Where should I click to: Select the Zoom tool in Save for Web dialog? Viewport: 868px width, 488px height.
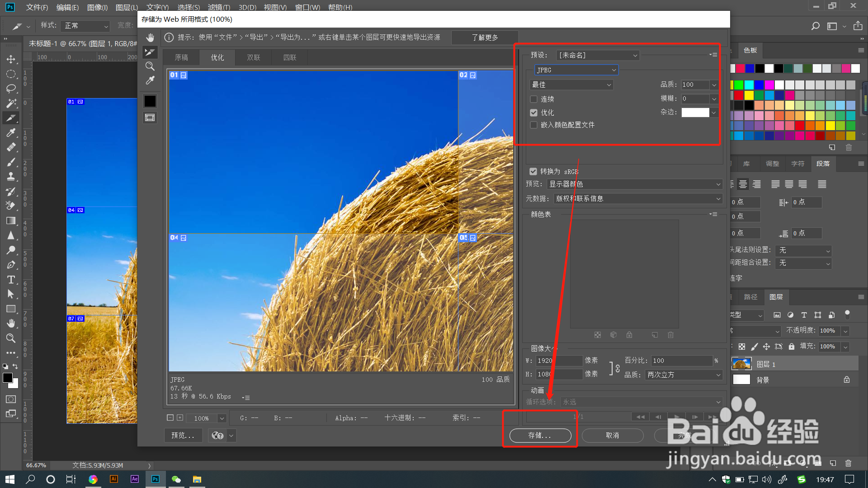pos(150,66)
